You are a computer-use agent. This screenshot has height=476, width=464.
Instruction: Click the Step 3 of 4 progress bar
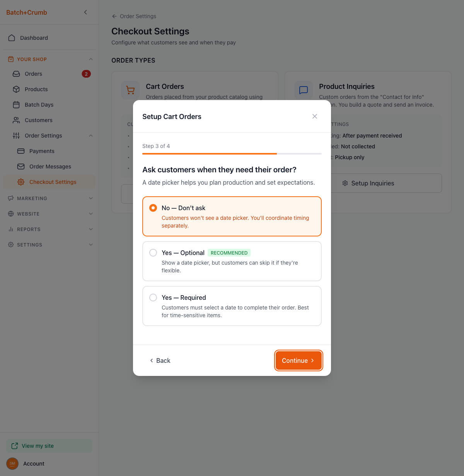click(x=232, y=154)
